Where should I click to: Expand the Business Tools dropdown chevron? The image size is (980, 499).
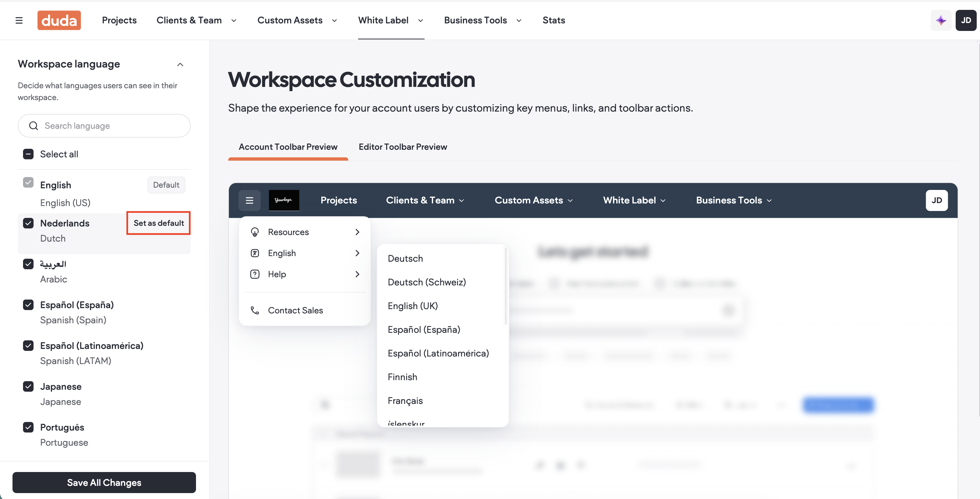tap(519, 20)
